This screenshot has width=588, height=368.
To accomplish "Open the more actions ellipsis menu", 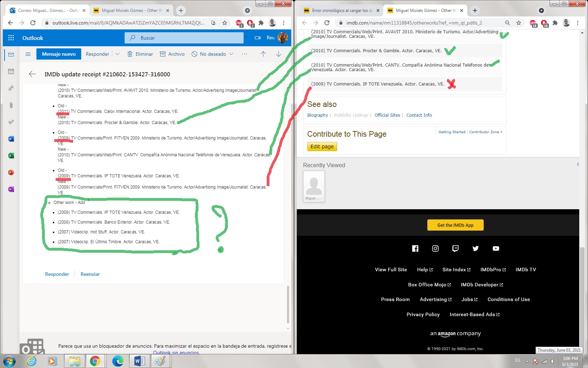I will tap(244, 54).
